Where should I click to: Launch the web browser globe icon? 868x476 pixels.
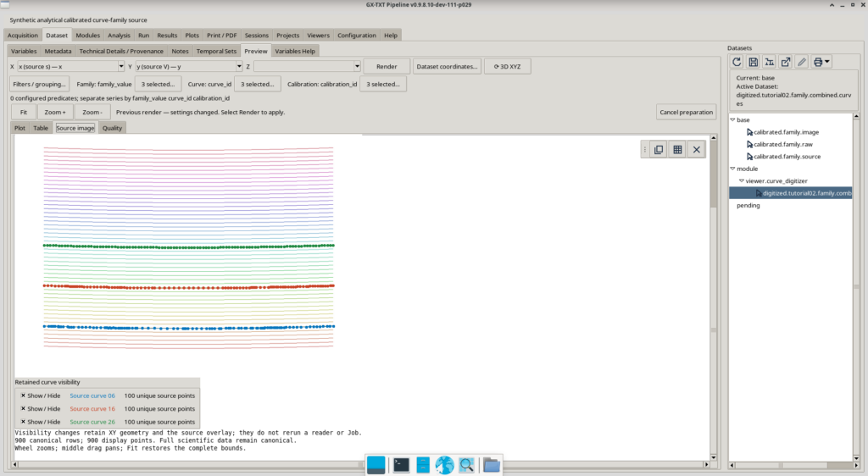(x=444, y=465)
